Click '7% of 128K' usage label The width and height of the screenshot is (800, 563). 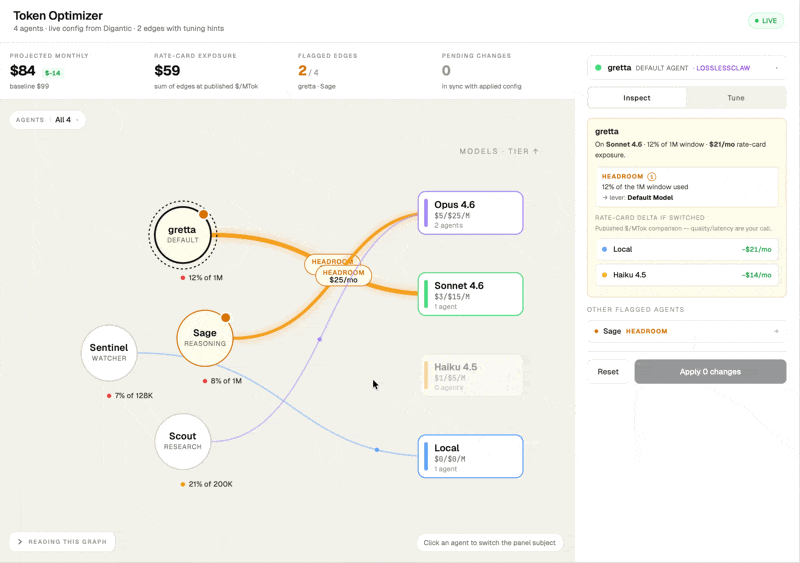(x=134, y=396)
